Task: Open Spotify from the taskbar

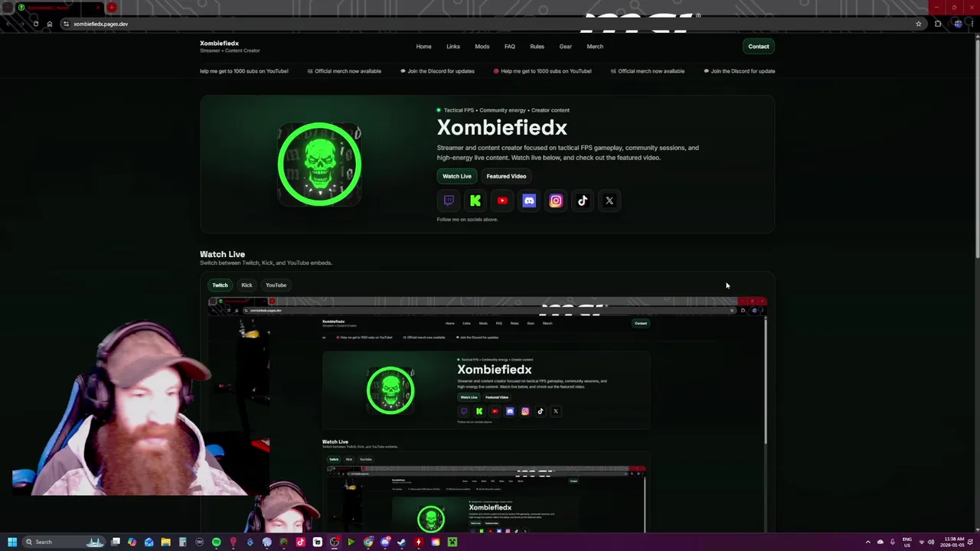Action: click(x=216, y=542)
